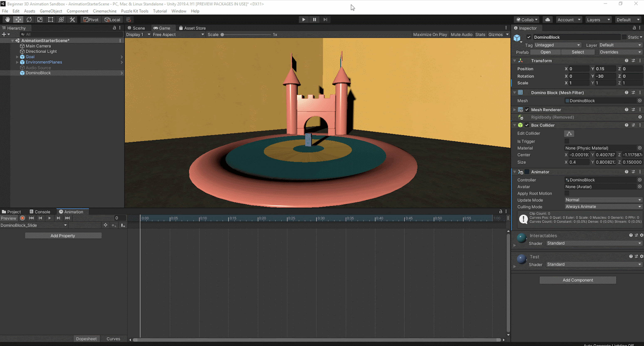
Task: Toggle the DominoBlock active checkbox in Inspector
Action: click(529, 37)
